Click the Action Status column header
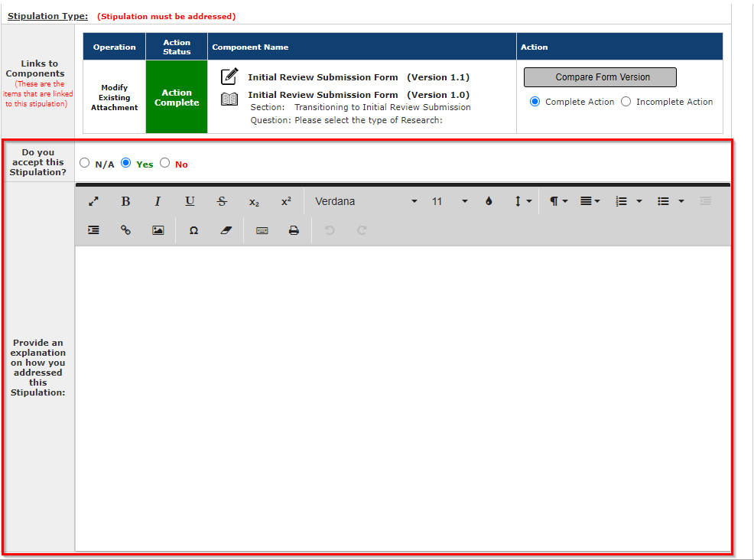 [177, 47]
